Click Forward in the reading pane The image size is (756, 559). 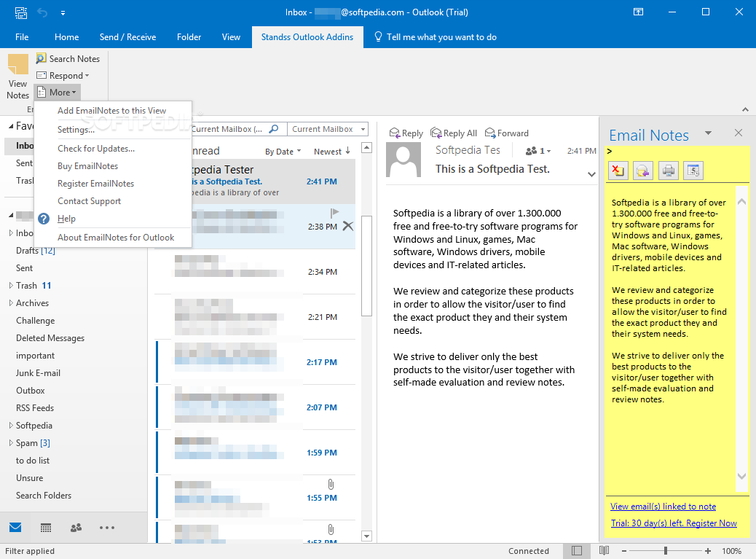[507, 133]
